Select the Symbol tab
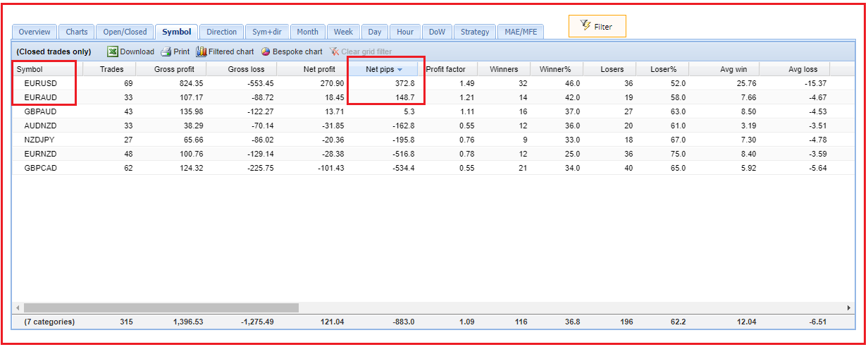This screenshot has width=868, height=347. click(x=176, y=32)
